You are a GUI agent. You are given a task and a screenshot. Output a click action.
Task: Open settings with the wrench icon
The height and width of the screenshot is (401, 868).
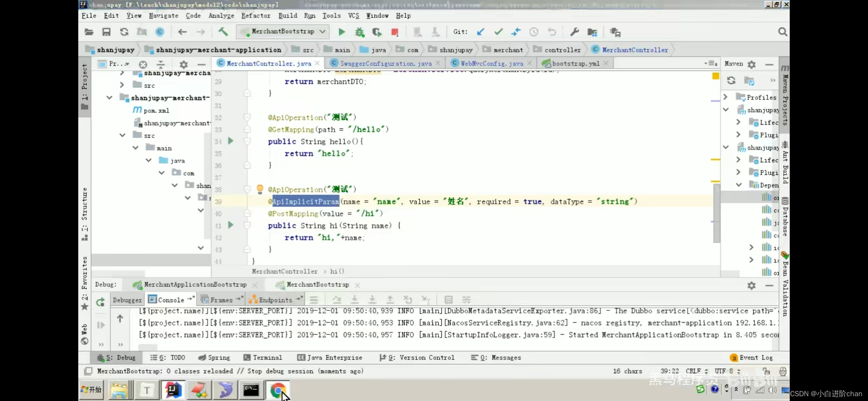coord(575,32)
